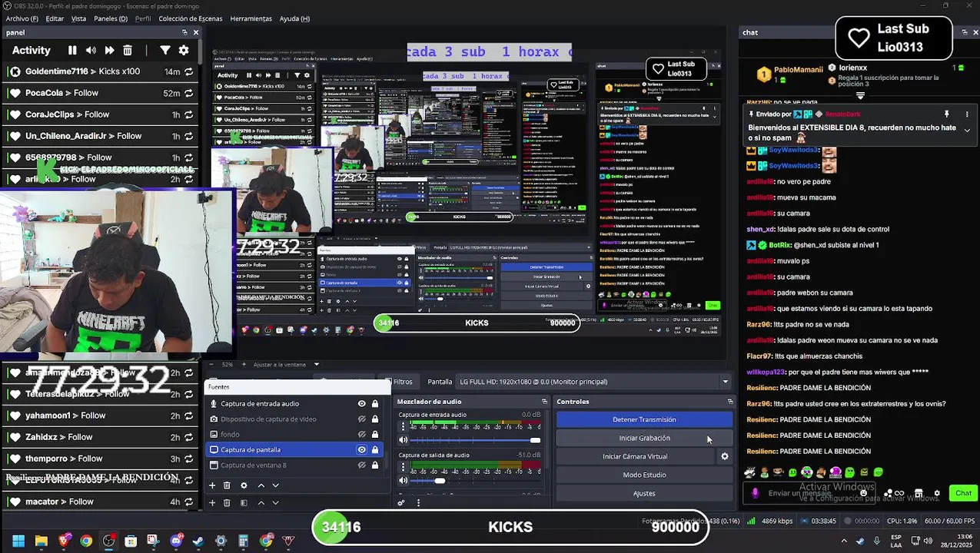
Task: Open Activity panel settings gear
Action: [x=184, y=50]
